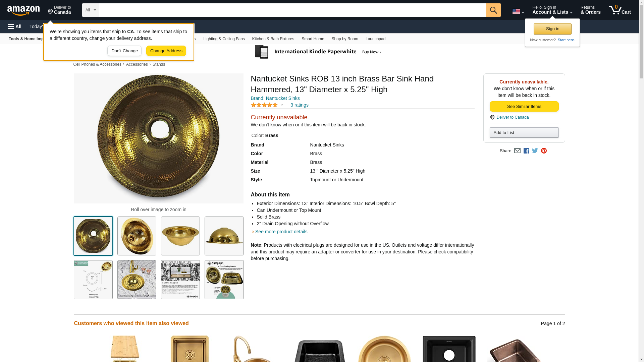
Task: Open the Smart Home category tab
Action: [313, 39]
